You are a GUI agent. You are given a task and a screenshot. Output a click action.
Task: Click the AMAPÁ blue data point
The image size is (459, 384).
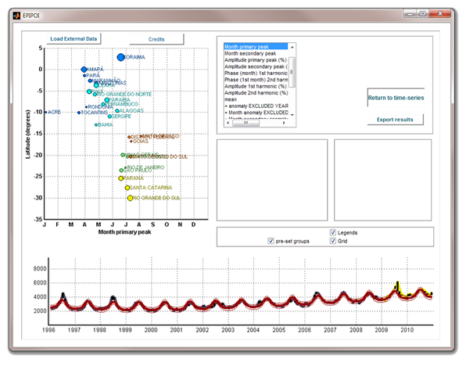[x=84, y=69]
